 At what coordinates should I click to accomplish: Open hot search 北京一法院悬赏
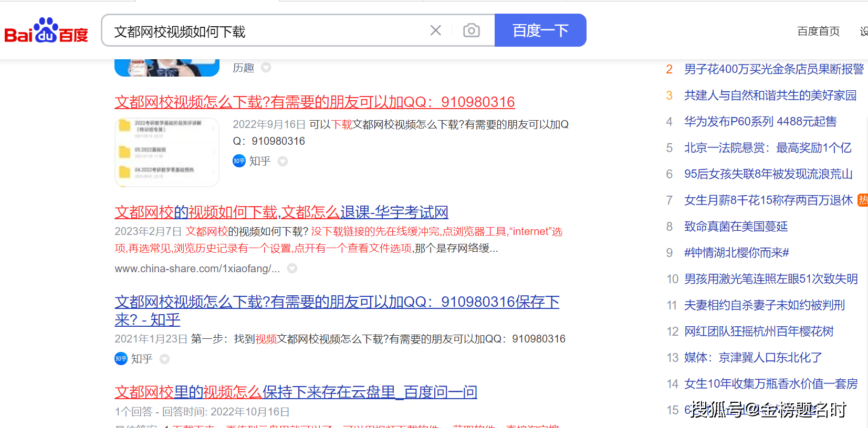tap(768, 148)
